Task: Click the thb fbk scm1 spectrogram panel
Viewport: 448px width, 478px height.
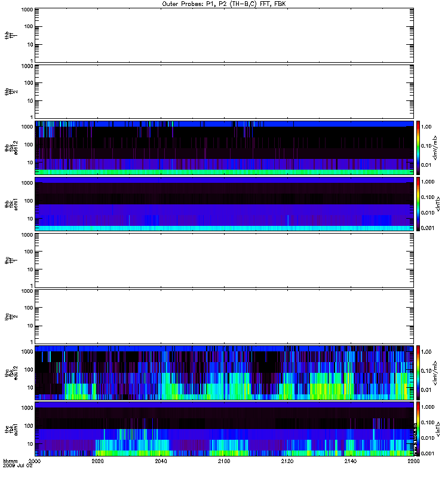Action: point(225,204)
